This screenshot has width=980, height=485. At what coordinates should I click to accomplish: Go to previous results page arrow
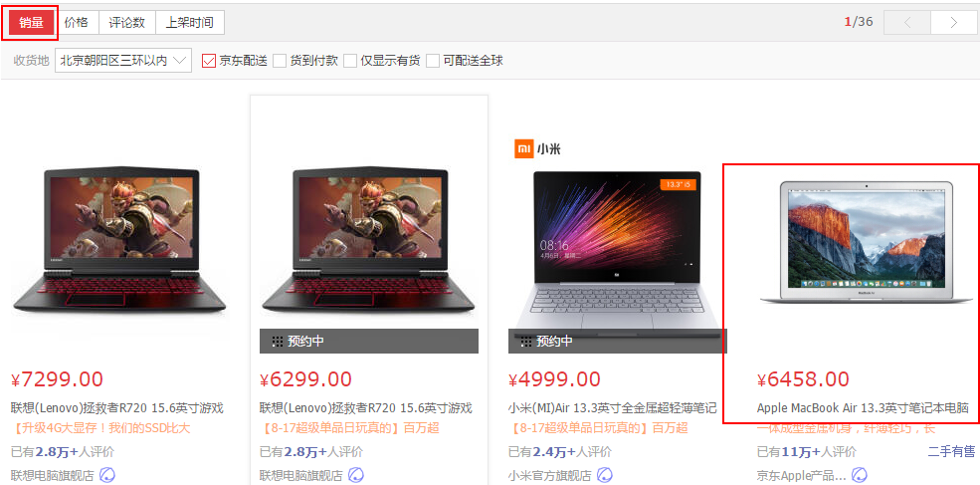907,23
